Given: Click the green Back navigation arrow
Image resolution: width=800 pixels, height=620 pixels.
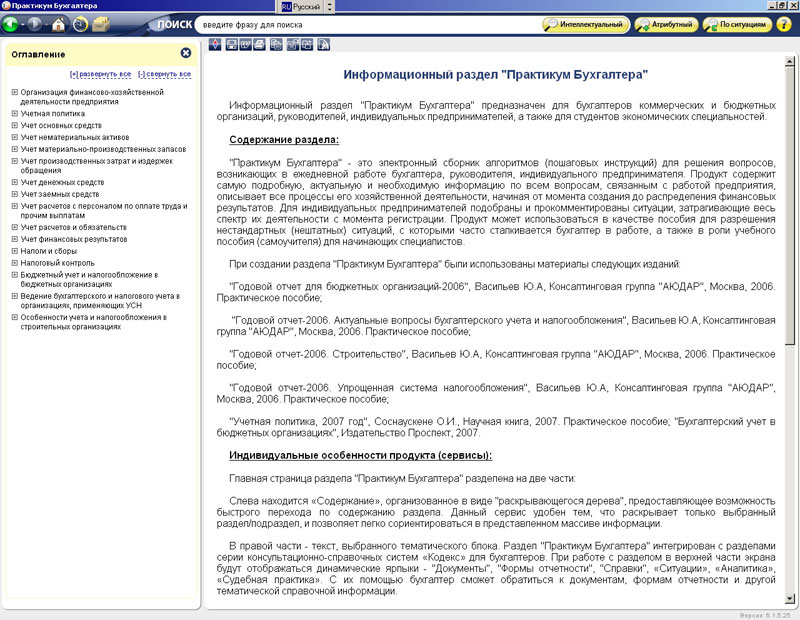Looking at the screenshot, I should [11, 24].
